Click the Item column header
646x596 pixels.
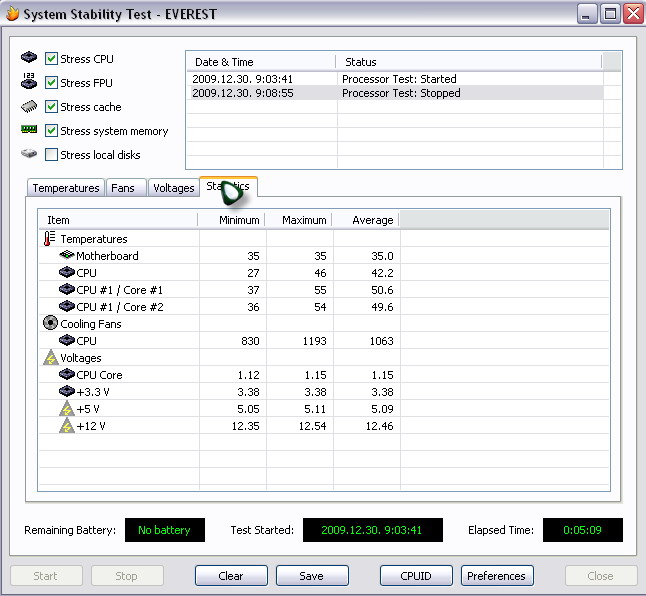(118, 220)
